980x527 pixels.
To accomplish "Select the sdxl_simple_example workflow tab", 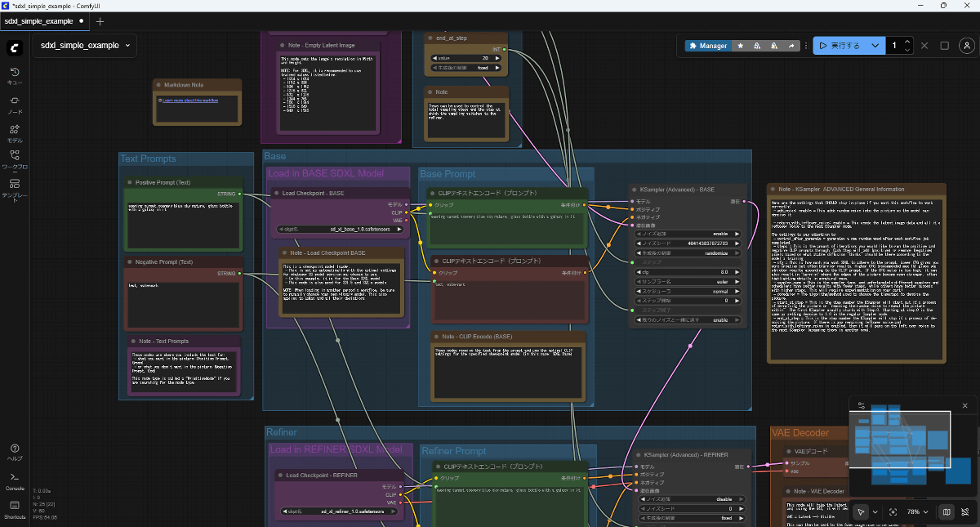I will (38, 21).
